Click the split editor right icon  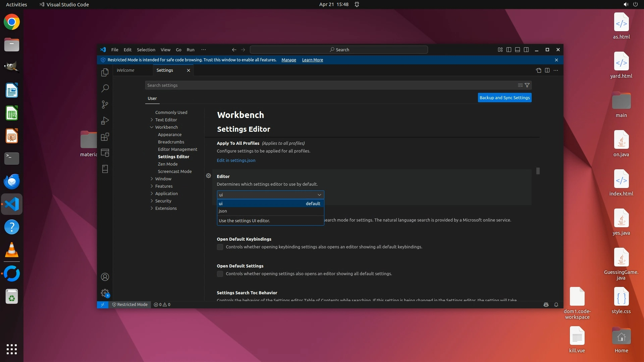(x=547, y=70)
